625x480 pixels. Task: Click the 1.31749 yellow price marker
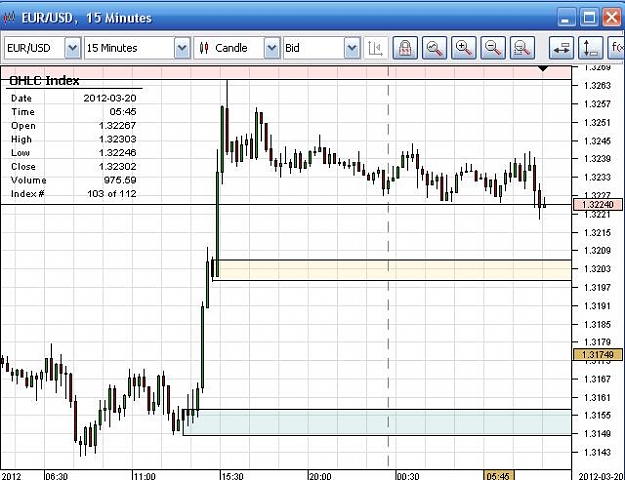tap(597, 354)
